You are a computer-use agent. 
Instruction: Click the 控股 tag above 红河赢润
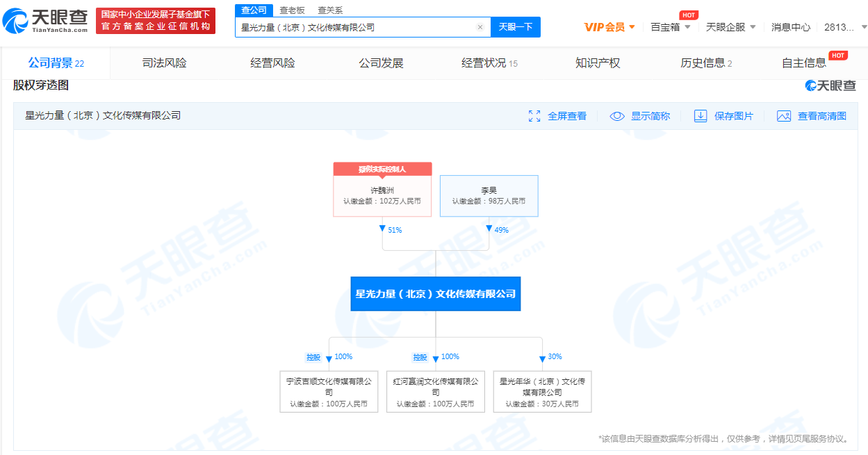(x=420, y=357)
